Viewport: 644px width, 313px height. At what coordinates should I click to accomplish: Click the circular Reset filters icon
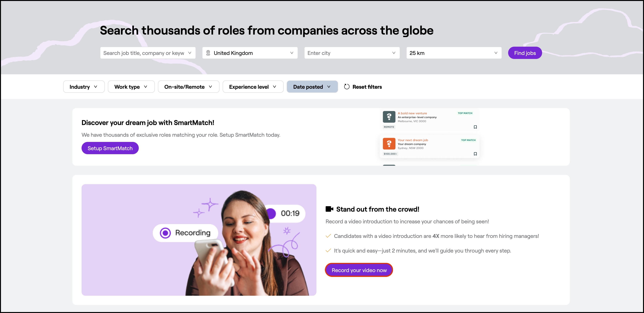click(347, 87)
